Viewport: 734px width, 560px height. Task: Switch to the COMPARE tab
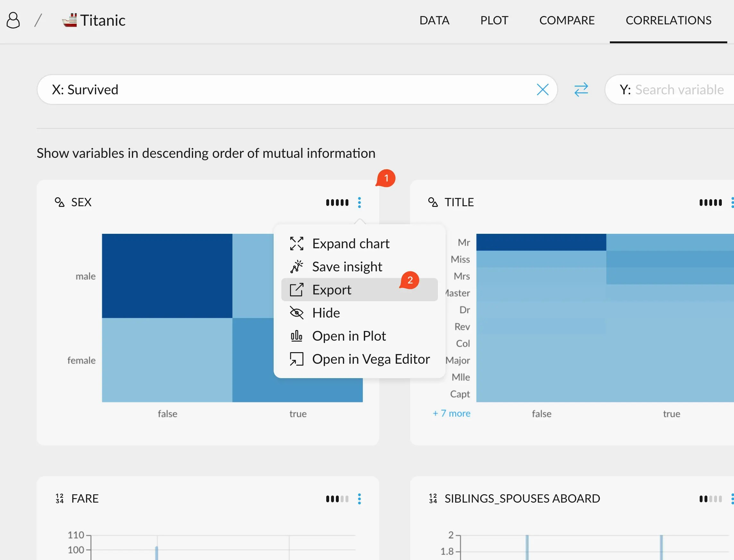pos(567,20)
